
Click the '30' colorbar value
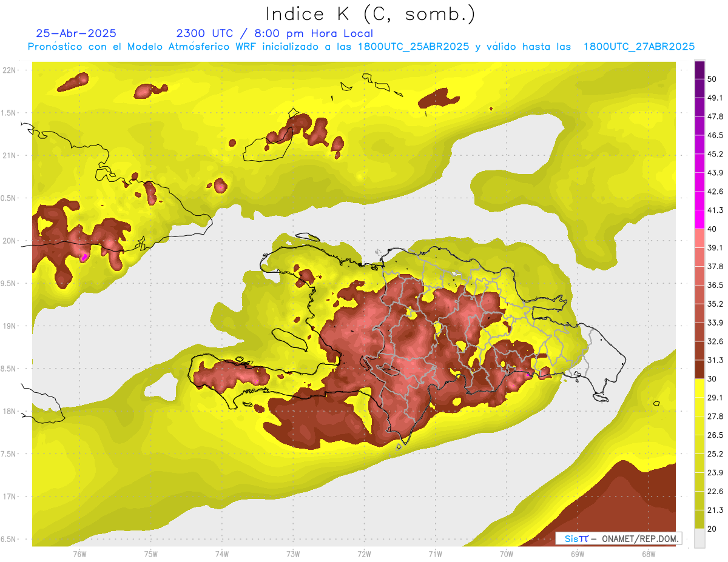click(x=712, y=379)
